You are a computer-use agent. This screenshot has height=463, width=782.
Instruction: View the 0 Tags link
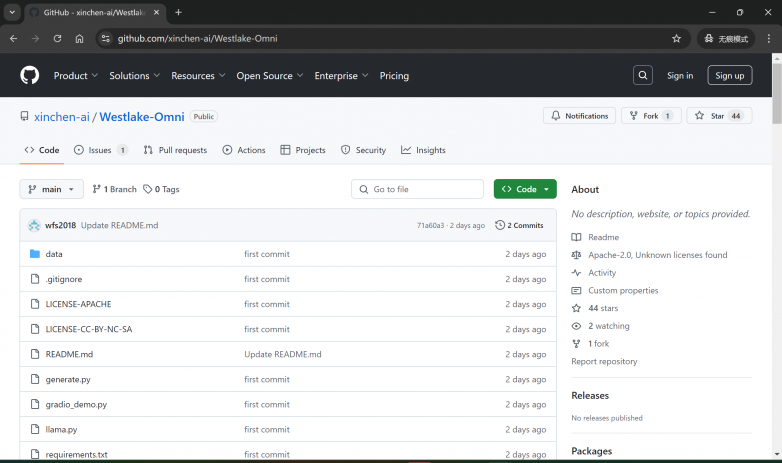pos(161,189)
